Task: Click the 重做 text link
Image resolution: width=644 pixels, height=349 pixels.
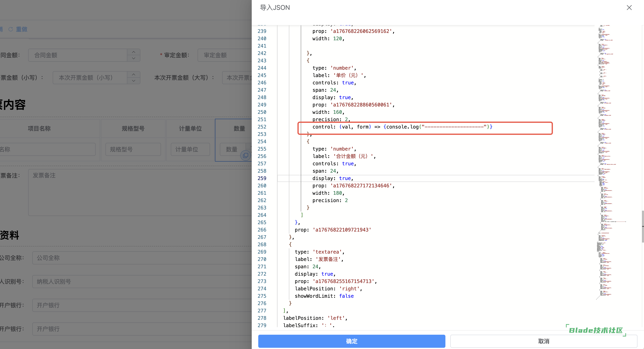Action: (x=22, y=29)
